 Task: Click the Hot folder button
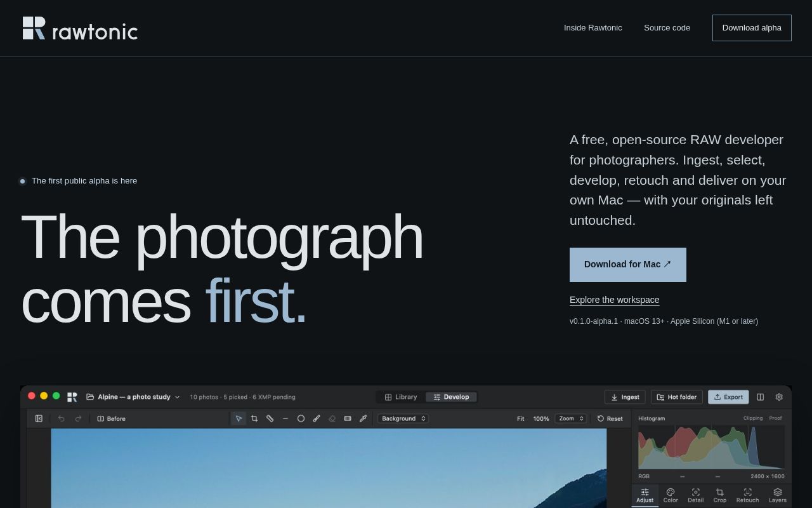[677, 397]
